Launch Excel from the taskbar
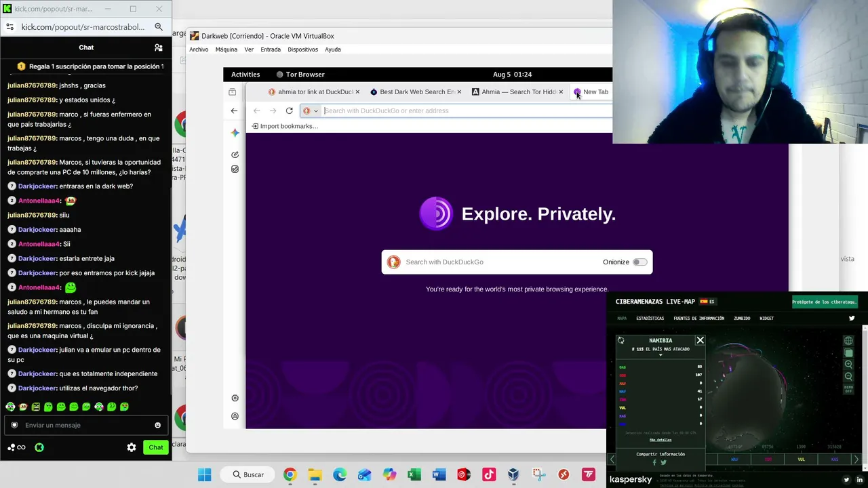This screenshot has width=868, height=488. [414, 474]
